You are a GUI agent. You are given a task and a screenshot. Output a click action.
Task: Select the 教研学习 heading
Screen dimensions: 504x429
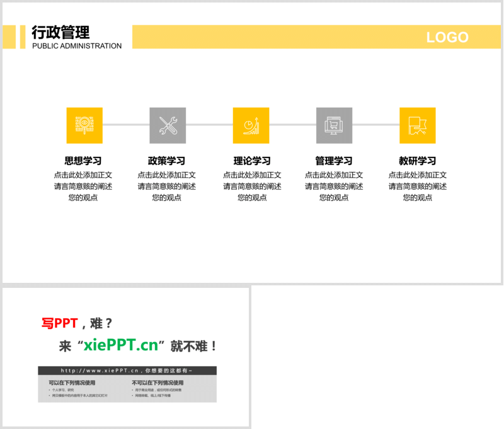(x=417, y=161)
